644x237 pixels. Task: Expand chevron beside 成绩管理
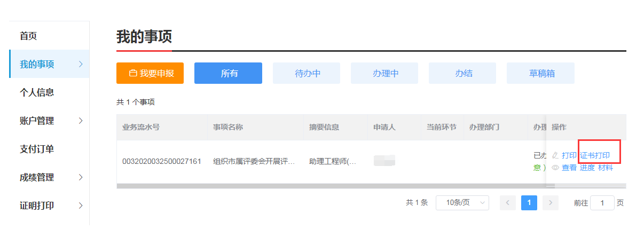81,178
